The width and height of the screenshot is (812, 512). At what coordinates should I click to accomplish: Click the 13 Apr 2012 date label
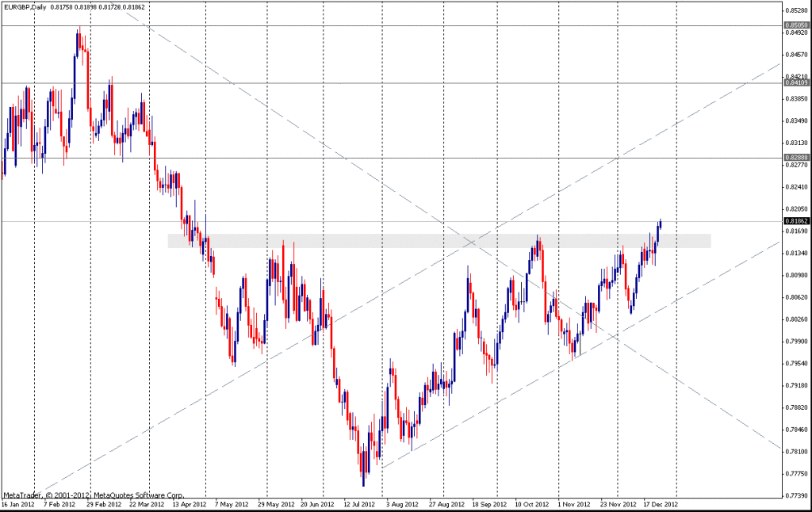click(x=187, y=503)
